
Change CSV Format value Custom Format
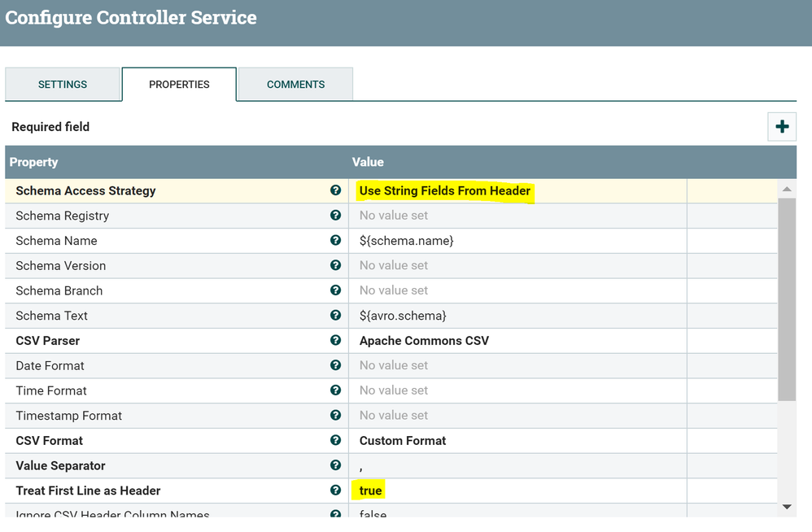tap(403, 441)
